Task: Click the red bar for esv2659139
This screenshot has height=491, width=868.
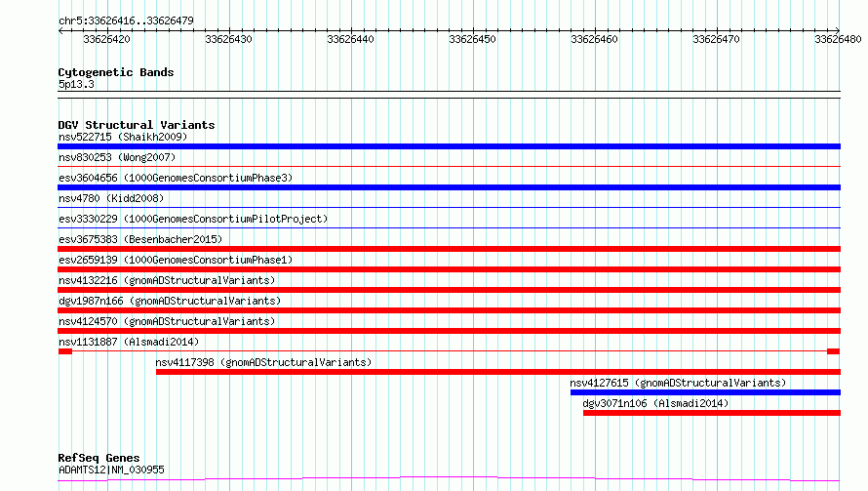Action: (x=449, y=269)
